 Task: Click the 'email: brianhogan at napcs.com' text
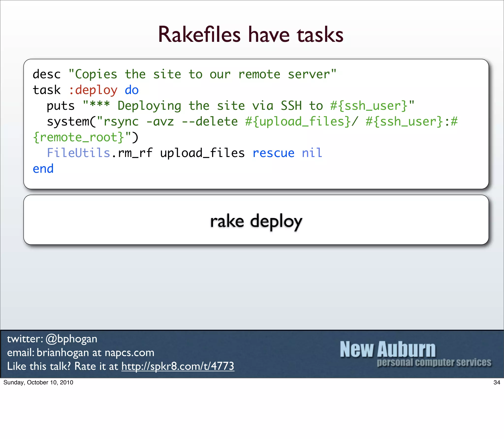click(81, 353)
